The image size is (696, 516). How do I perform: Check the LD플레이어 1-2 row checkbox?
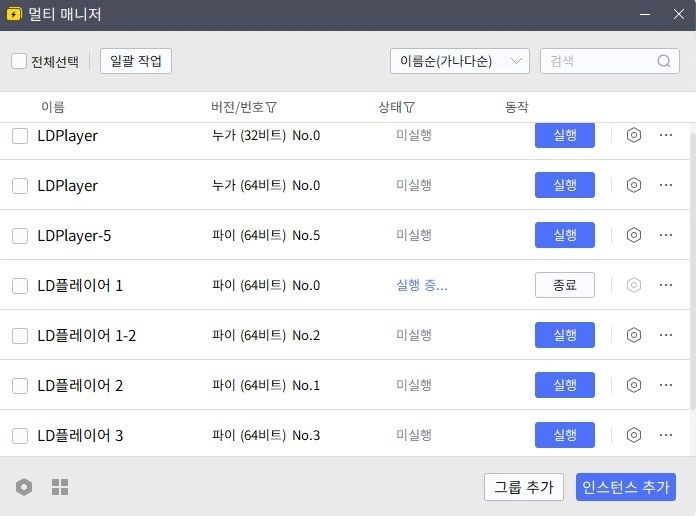click(20, 336)
